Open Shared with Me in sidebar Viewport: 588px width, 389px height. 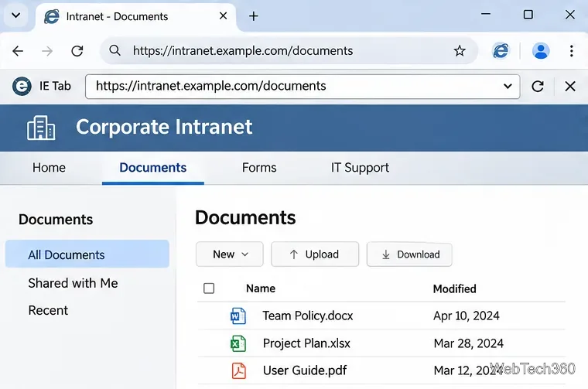point(73,283)
